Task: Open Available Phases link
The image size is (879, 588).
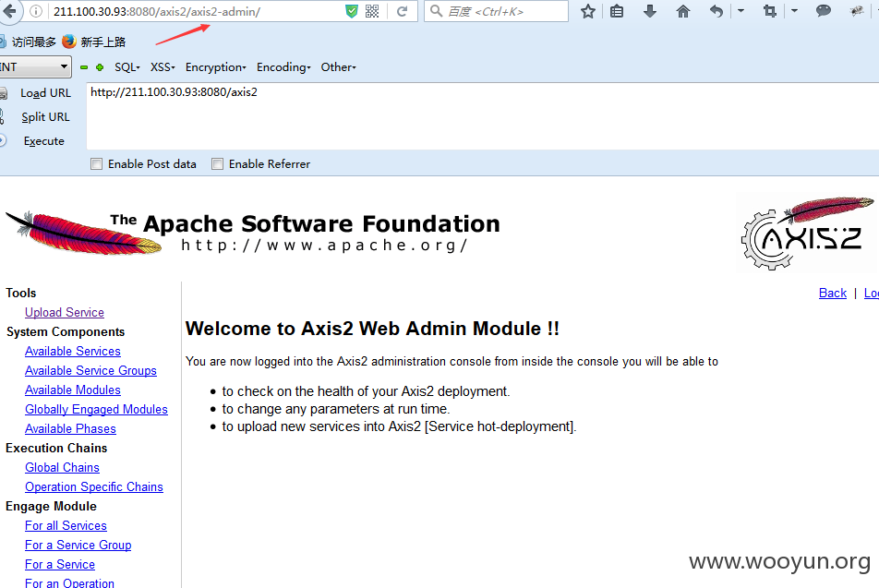Action: (x=70, y=429)
